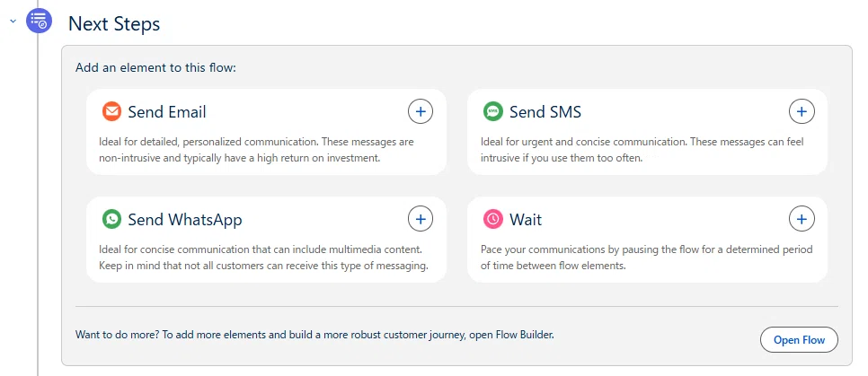The height and width of the screenshot is (376, 868).
Task: Click the pink Wait clock icon
Action: [492, 219]
